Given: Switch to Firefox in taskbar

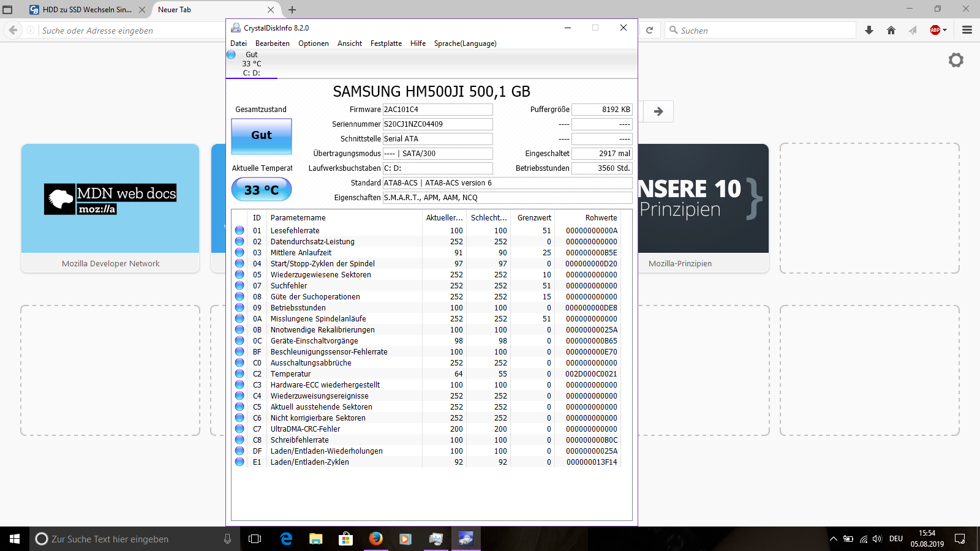Looking at the screenshot, I should coord(376,539).
